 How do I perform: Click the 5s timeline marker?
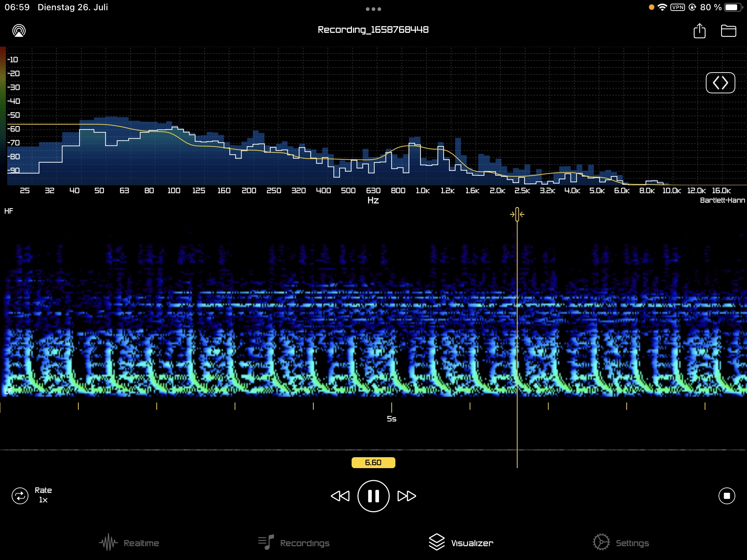pyautogui.click(x=391, y=419)
